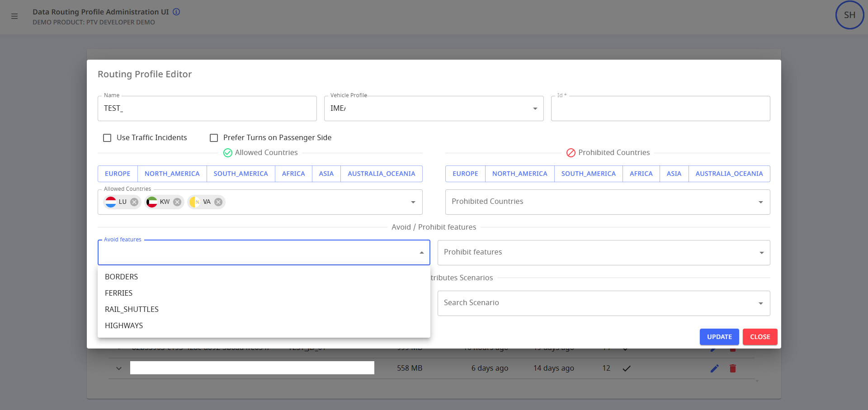
Task: Expand the Vehicle Profile dropdown
Action: (535, 108)
